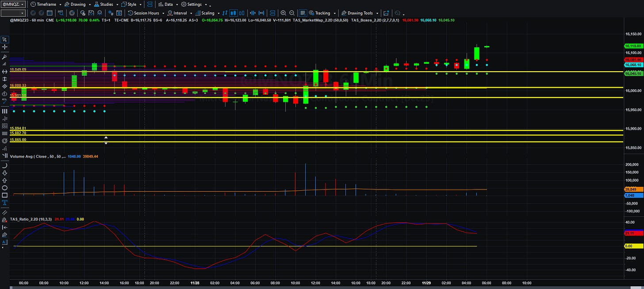Select the up arrow drawing tool
The width and height of the screenshot is (644, 289).
(x=4, y=180)
